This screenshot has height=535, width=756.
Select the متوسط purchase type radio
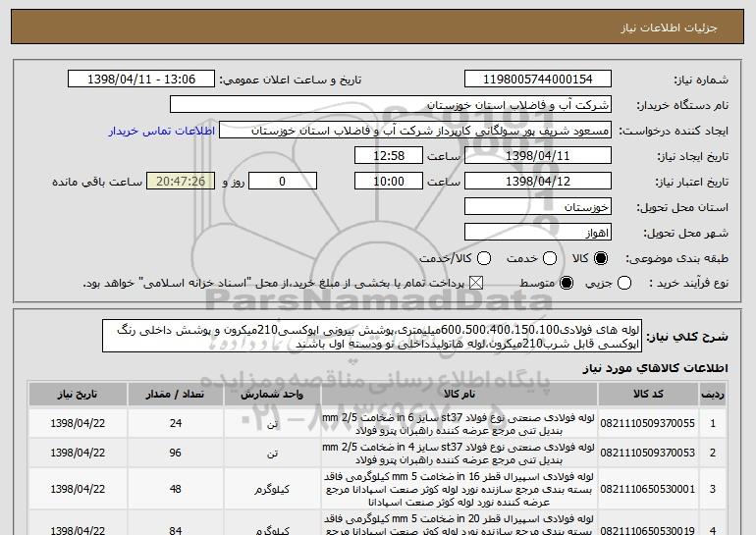pos(567,283)
